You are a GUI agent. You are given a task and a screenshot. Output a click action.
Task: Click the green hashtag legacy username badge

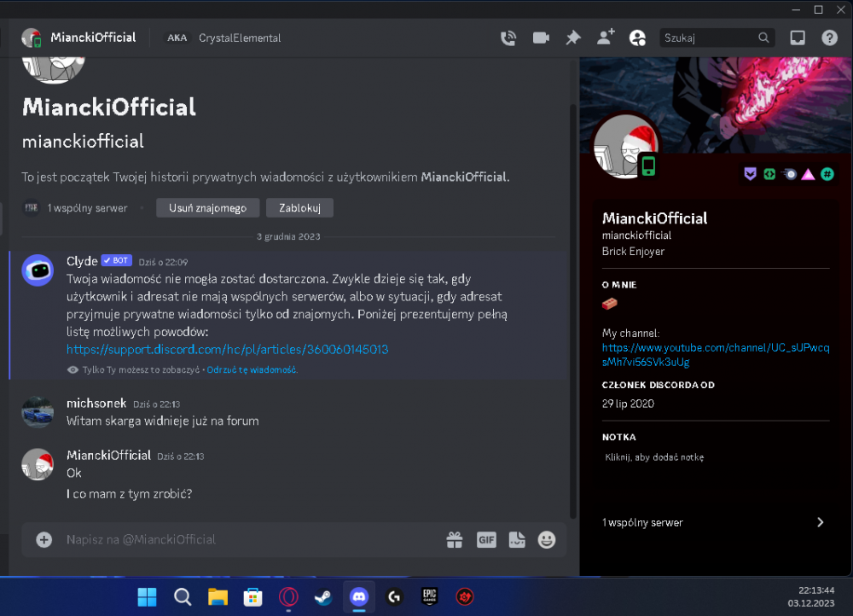(827, 174)
